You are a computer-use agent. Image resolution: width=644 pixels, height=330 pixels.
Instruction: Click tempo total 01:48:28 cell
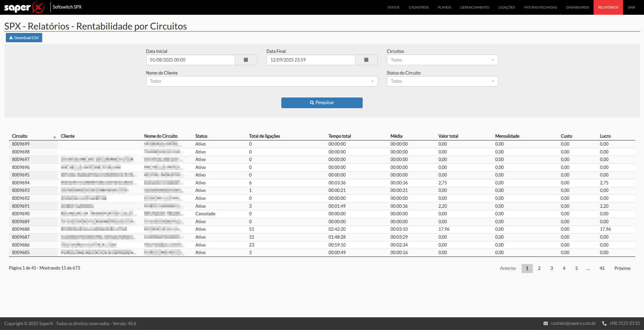(337, 237)
